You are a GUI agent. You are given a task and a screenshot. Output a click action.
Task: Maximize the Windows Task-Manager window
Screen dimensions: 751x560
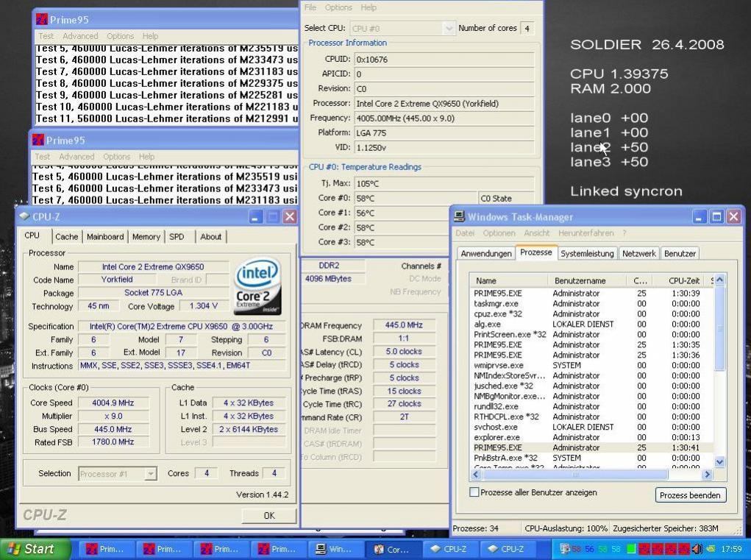point(716,217)
